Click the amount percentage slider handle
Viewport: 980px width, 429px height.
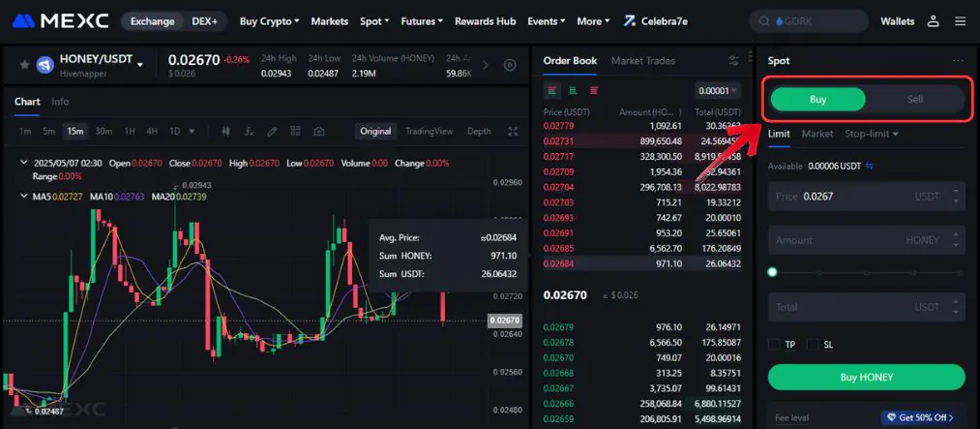tap(773, 272)
